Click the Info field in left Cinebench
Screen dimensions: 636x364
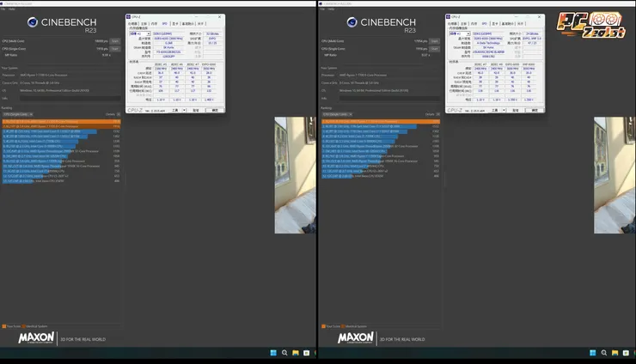coord(70,98)
